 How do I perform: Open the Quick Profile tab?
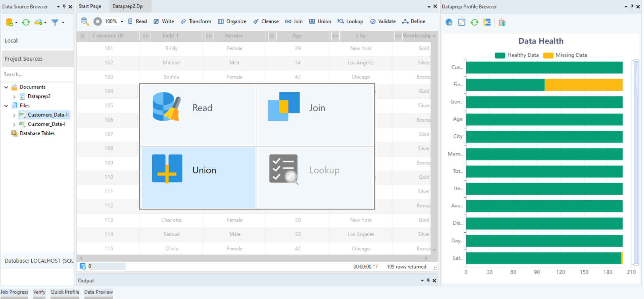[x=65, y=292]
